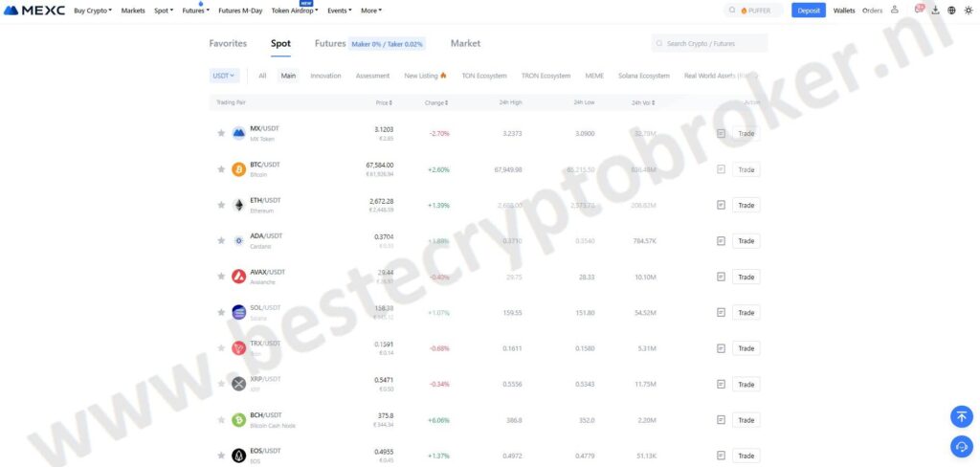Open the notifications icon with badge
This screenshot has height=467, width=980.
(919, 10)
